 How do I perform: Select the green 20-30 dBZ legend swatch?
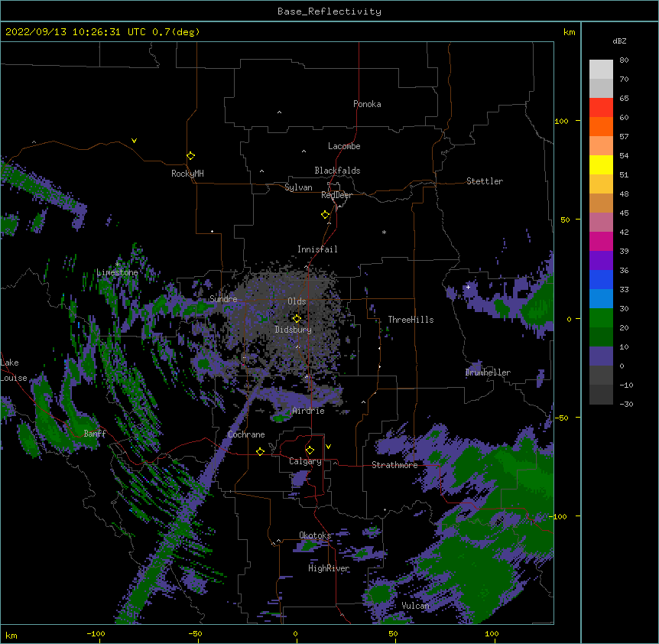pyautogui.click(x=601, y=318)
